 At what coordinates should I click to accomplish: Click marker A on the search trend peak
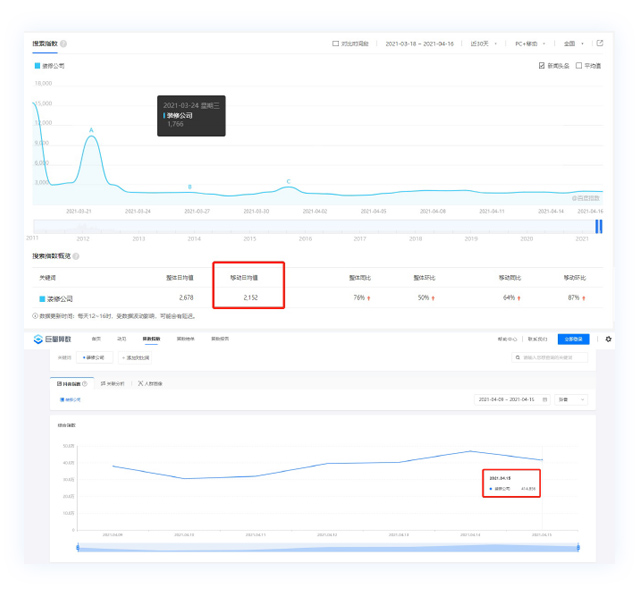click(91, 131)
